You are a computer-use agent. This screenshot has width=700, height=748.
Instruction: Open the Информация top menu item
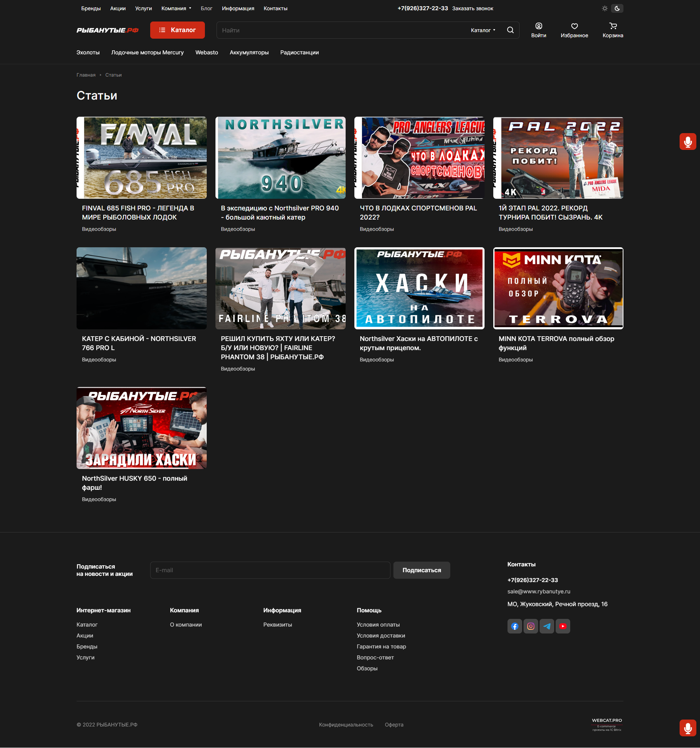click(238, 8)
